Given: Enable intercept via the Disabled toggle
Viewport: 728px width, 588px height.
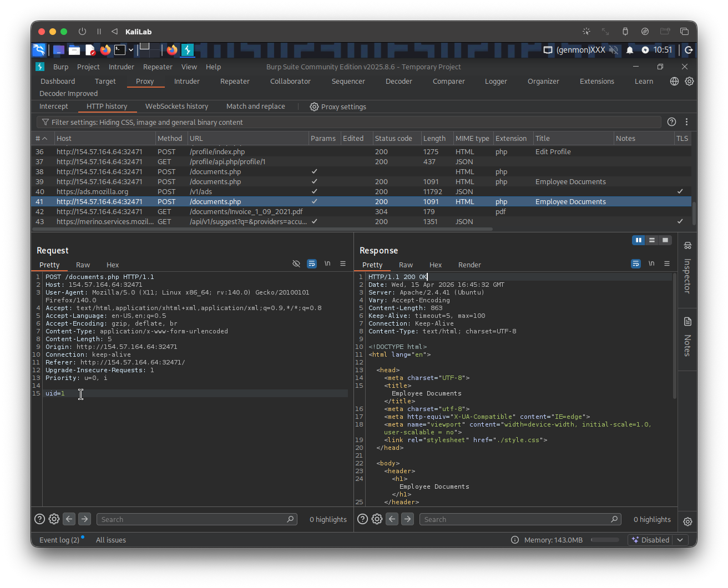Looking at the screenshot, I should point(654,539).
